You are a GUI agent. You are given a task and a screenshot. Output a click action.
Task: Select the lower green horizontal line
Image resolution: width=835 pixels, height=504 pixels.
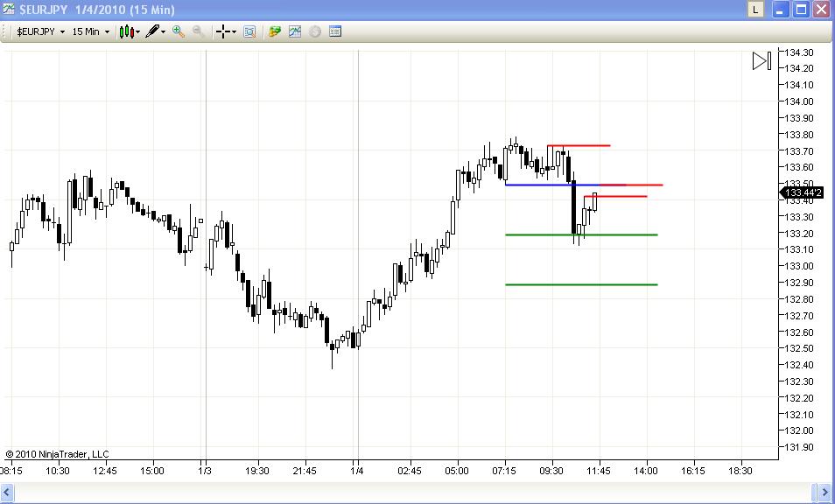[581, 284]
